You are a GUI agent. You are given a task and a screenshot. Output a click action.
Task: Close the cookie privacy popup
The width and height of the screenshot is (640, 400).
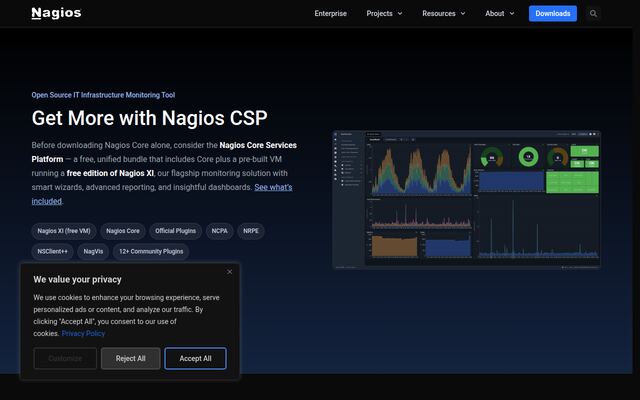(x=230, y=272)
